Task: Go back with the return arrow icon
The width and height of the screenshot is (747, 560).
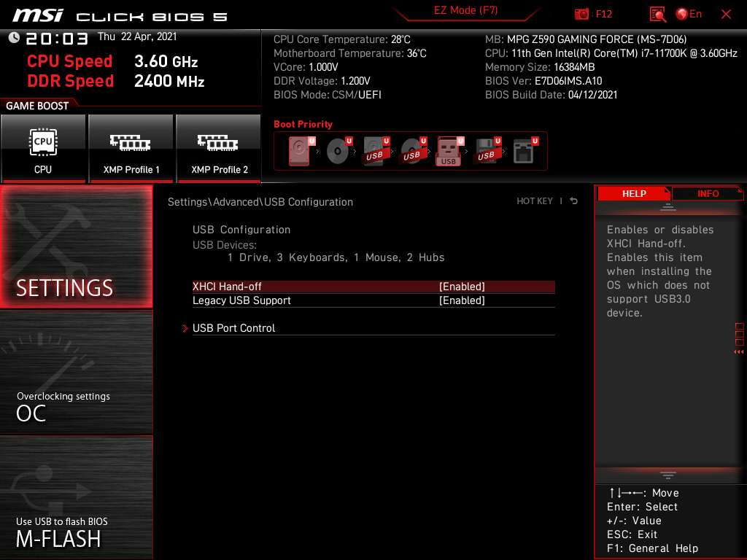Action: pyautogui.click(x=574, y=201)
